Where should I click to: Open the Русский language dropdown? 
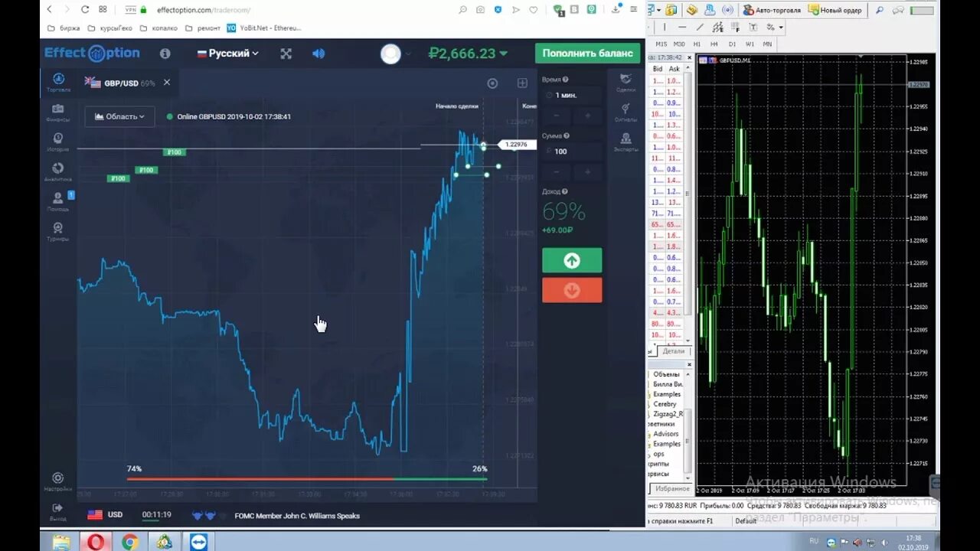[228, 54]
